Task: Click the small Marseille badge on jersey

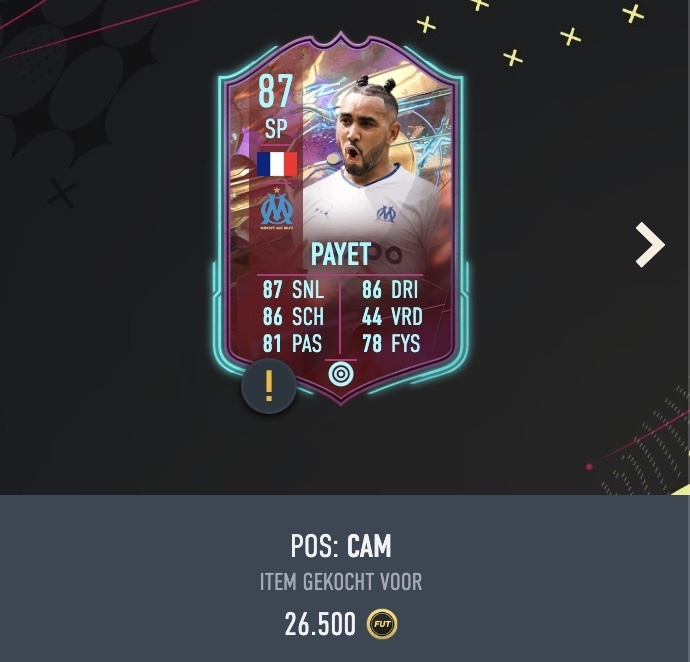Action: click(x=386, y=213)
